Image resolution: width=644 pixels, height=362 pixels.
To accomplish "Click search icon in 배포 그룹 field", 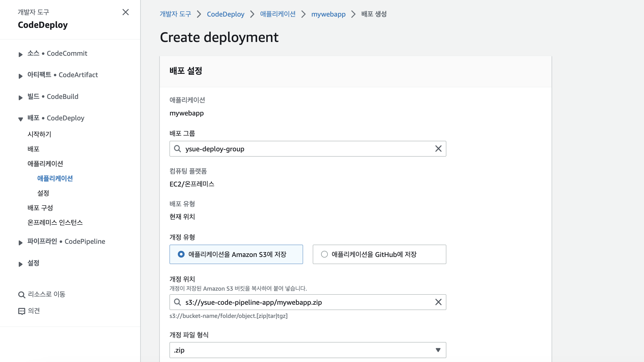I will pos(178,149).
